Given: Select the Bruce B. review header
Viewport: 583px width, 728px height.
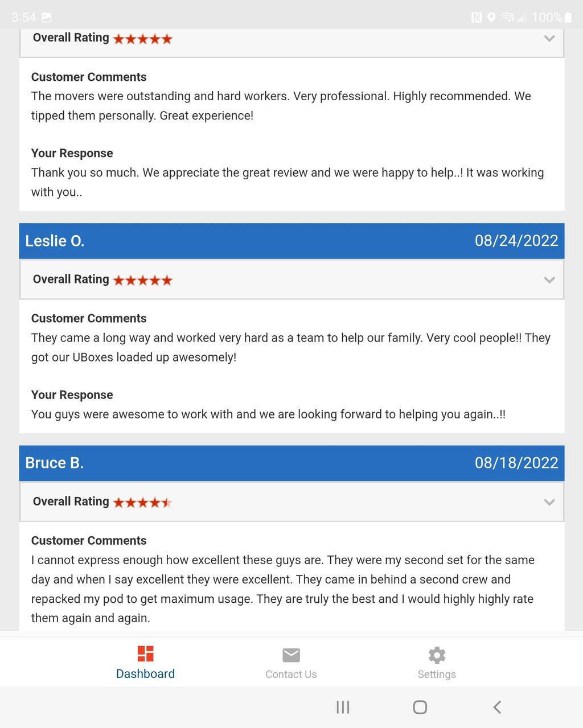Looking at the screenshot, I should 291,463.
